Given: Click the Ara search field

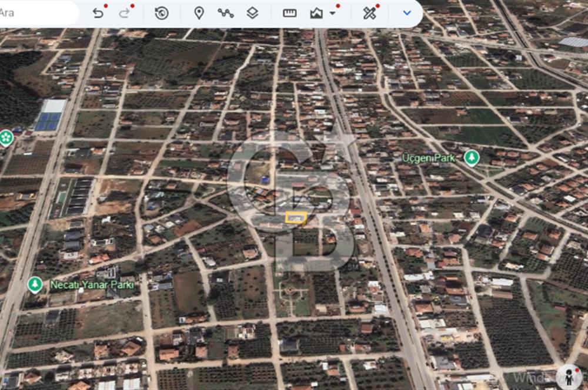Looking at the screenshot, I should [x=35, y=13].
